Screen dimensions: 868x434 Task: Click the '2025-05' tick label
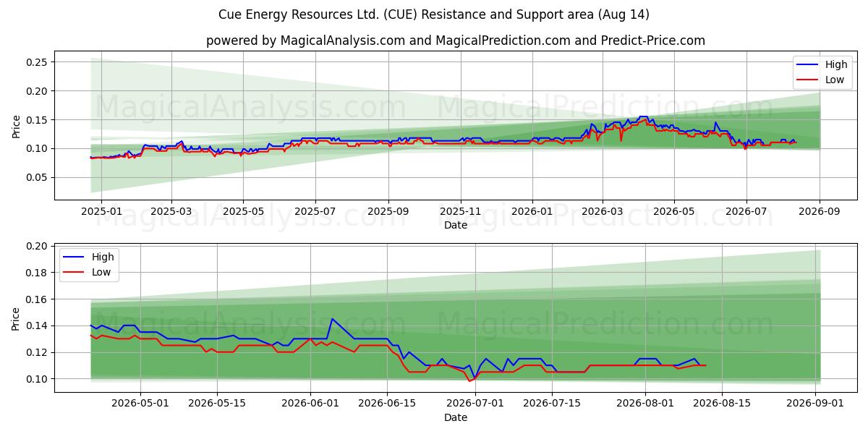[243, 210]
